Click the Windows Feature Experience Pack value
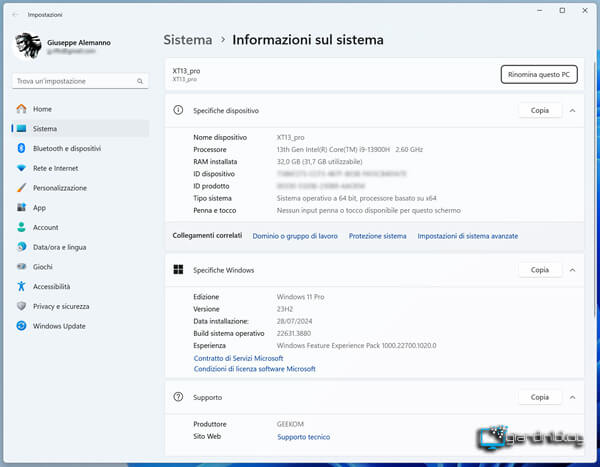600x467 pixels. pos(356,346)
